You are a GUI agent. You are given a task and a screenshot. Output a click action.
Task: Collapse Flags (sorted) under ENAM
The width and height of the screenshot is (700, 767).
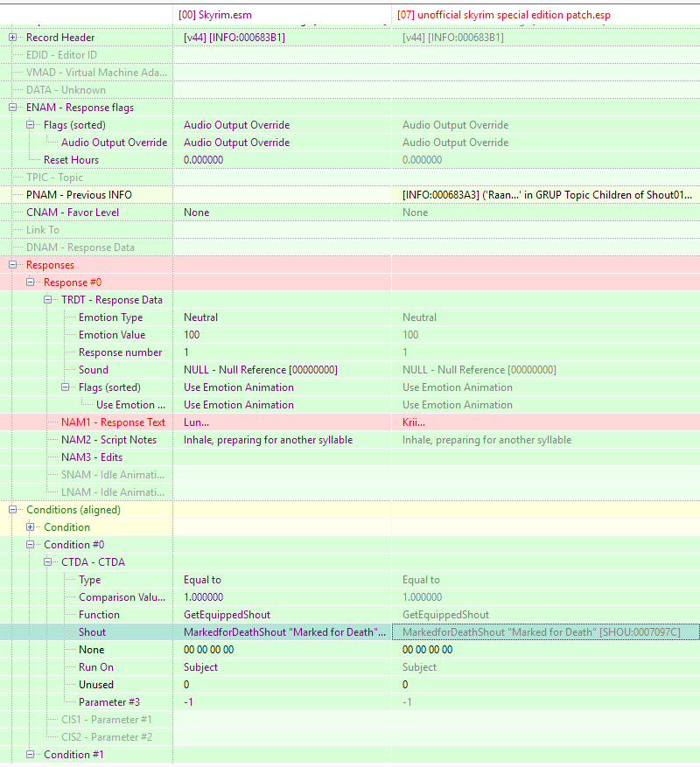coord(31,125)
